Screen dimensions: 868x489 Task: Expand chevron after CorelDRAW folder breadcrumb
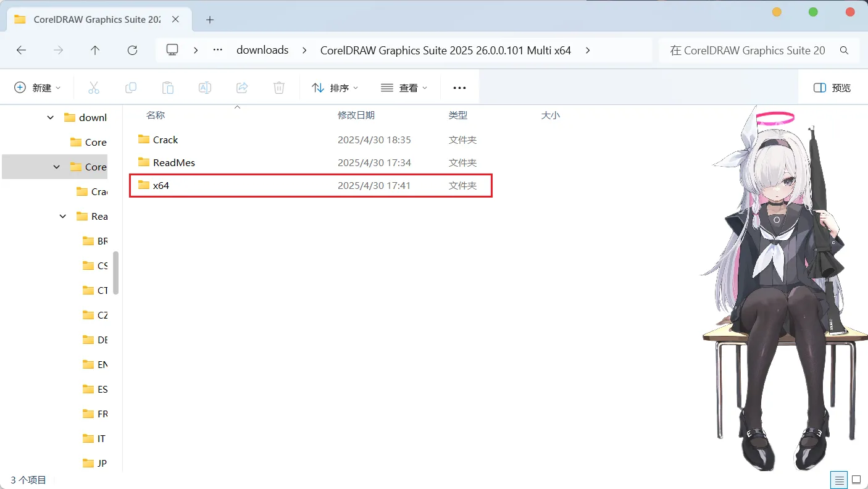point(587,51)
